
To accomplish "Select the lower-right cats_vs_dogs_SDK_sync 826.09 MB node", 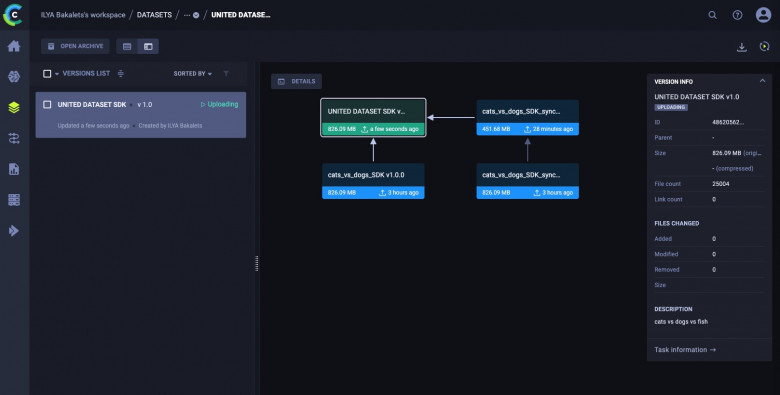I will click(527, 181).
